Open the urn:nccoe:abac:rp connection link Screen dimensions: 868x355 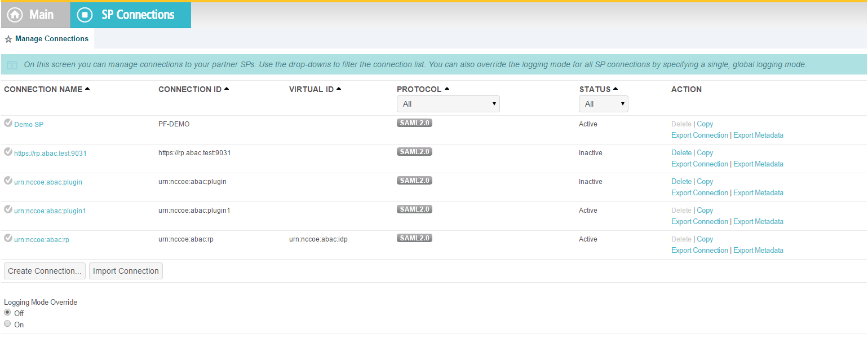42,240
